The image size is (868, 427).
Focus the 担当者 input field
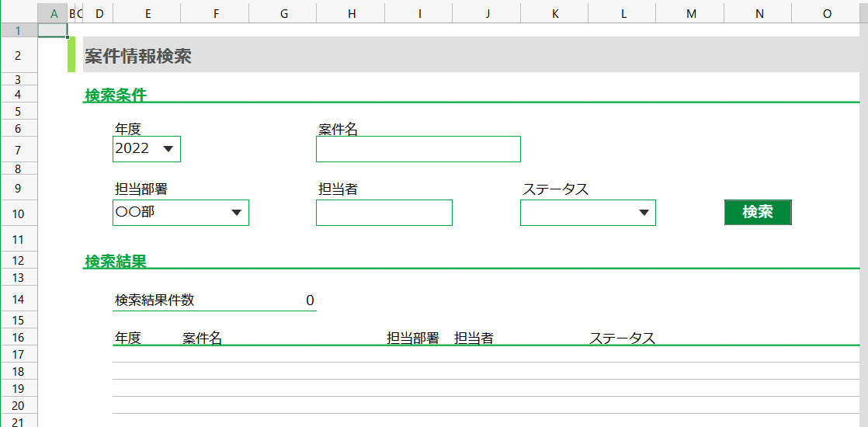(x=384, y=213)
